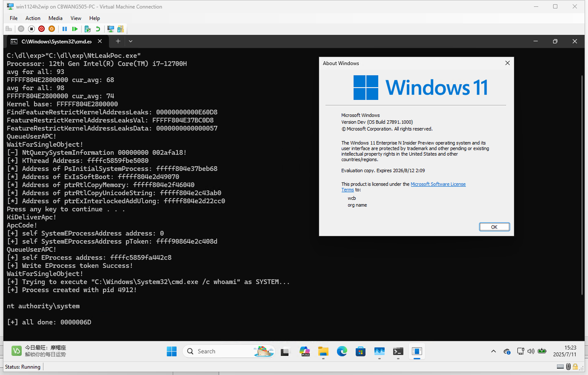The image size is (588, 375).
Task: Click keyboard icon in VM status bar
Action: click(561, 367)
